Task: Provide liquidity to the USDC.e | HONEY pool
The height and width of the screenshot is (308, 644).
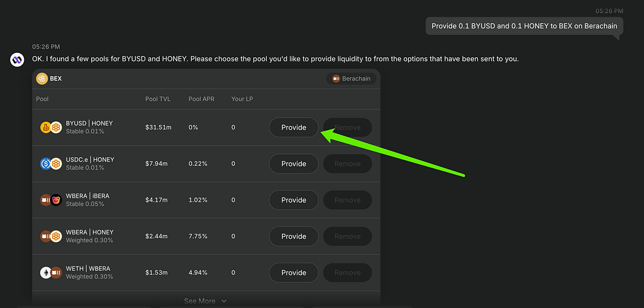Action: (x=294, y=164)
